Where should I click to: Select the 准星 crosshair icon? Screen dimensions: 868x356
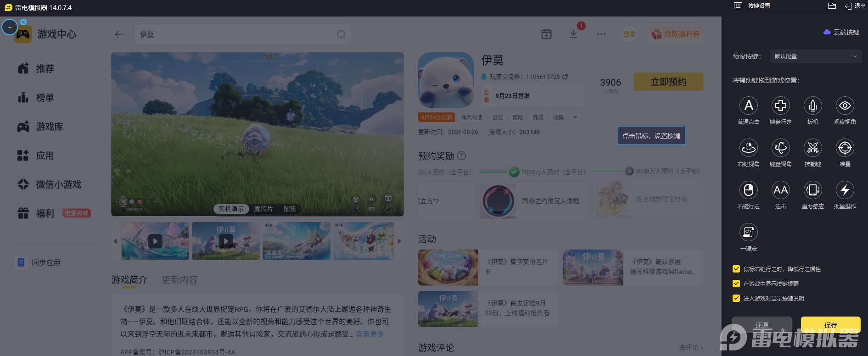pos(845,148)
